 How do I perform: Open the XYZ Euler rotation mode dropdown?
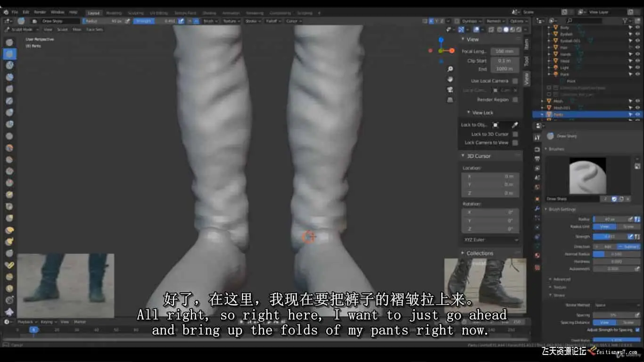[490, 240]
